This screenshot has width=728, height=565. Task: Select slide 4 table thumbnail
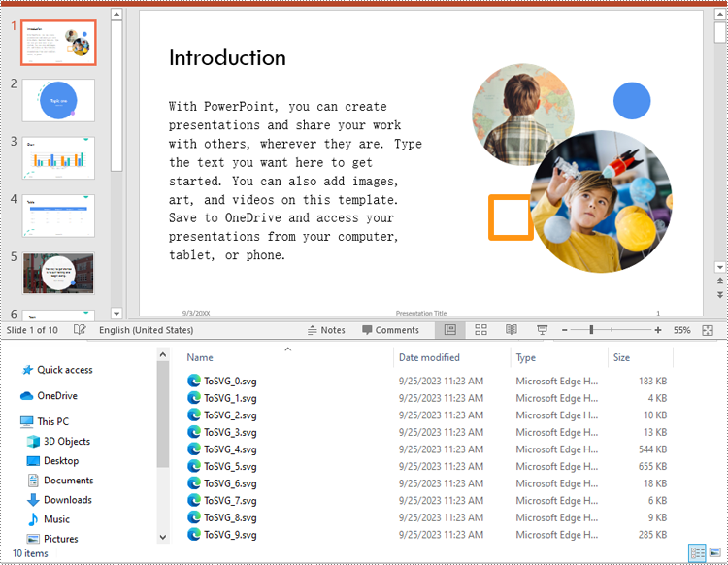58,216
